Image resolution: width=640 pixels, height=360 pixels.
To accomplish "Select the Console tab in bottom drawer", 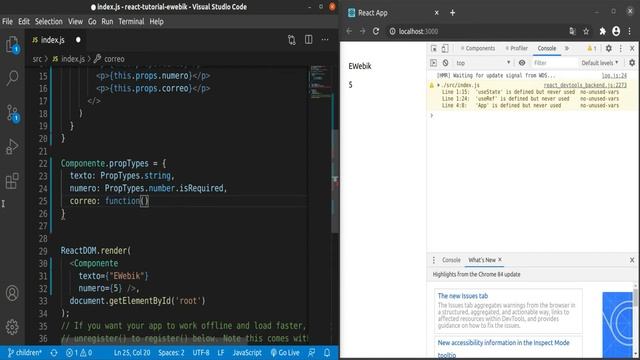I will [x=451, y=260].
